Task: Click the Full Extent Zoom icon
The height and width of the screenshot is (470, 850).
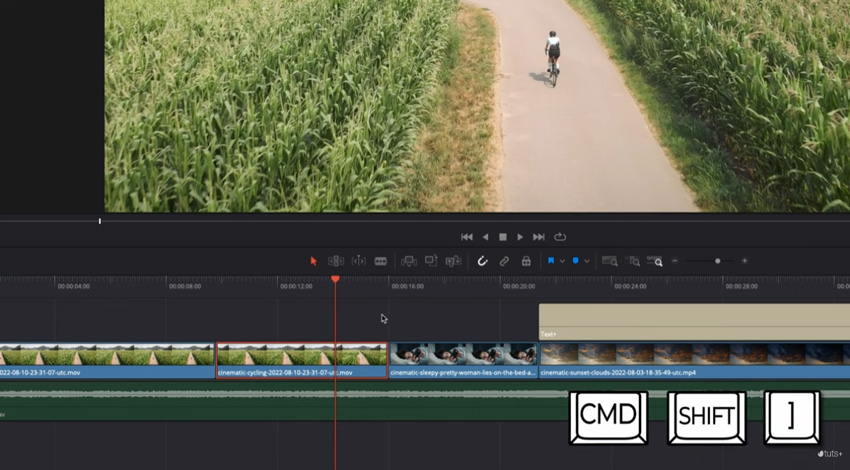Action: click(610, 261)
